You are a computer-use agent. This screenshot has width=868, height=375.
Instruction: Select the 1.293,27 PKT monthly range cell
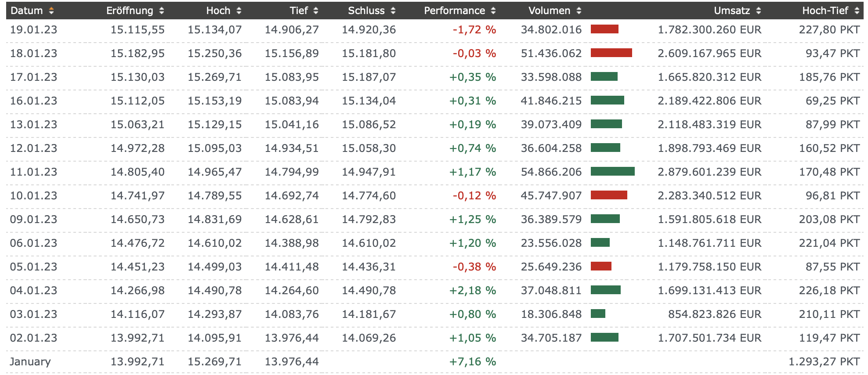coord(824,362)
